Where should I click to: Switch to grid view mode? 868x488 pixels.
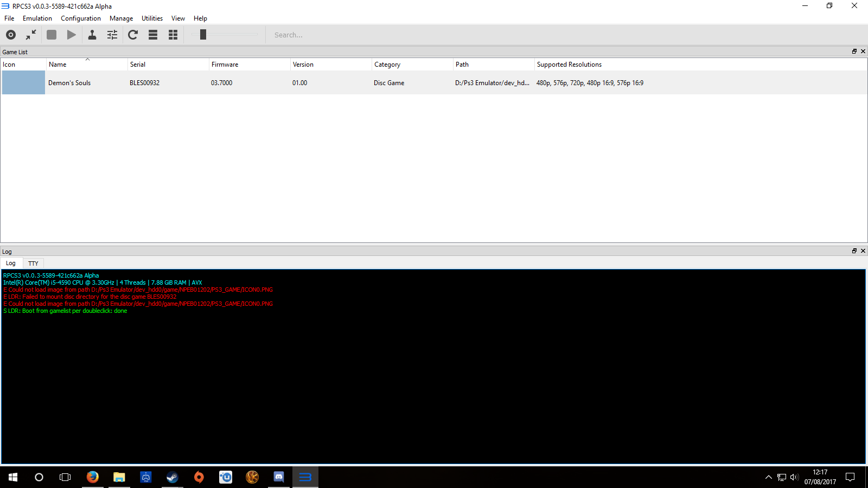[x=173, y=35]
